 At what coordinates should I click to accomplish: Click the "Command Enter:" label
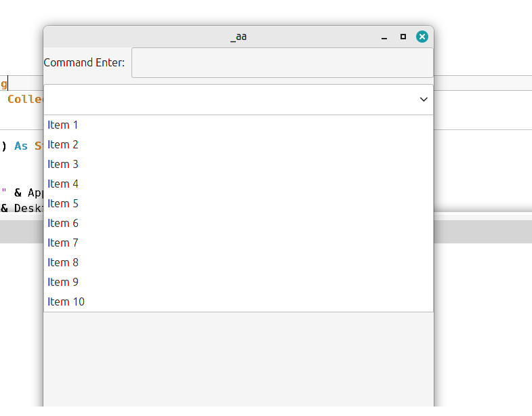[84, 62]
